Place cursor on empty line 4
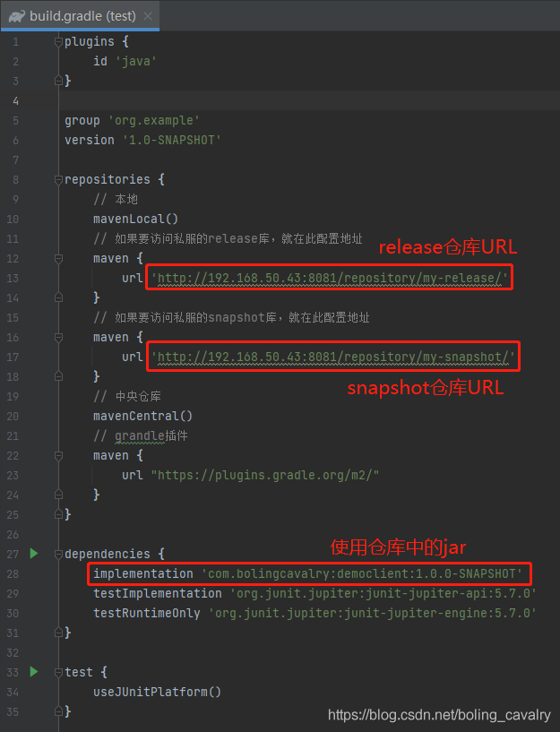This screenshot has height=732, width=560. [x=308, y=101]
